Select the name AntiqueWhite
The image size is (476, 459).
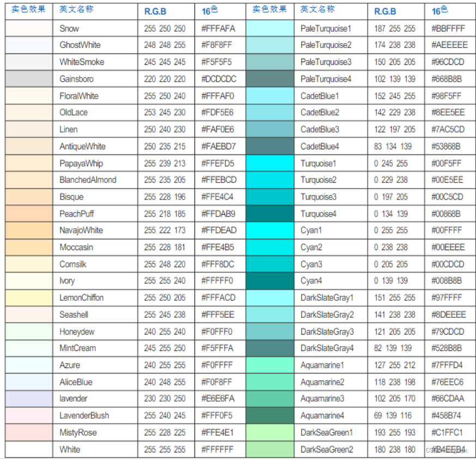[82, 147]
